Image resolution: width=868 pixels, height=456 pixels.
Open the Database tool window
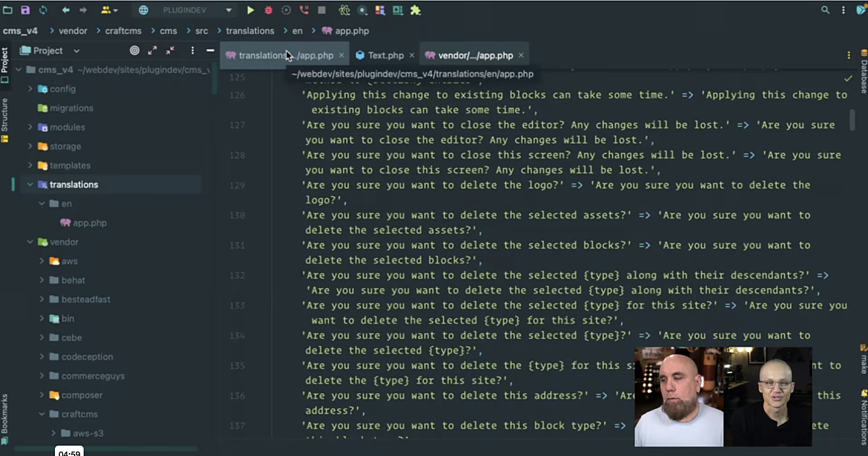point(863,72)
